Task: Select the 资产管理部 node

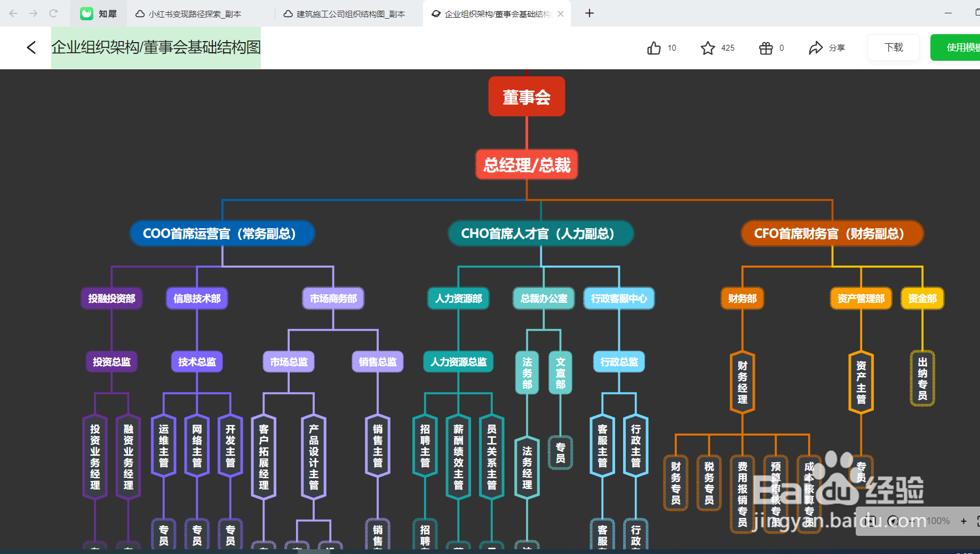Action: pyautogui.click(x=861, y=298)
